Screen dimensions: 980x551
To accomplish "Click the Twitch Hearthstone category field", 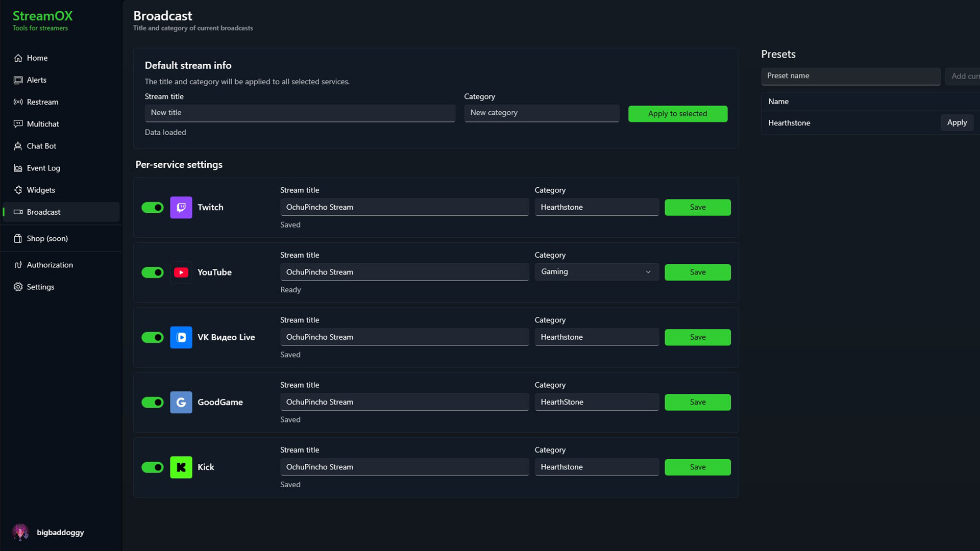I will (x=597, y=207).
